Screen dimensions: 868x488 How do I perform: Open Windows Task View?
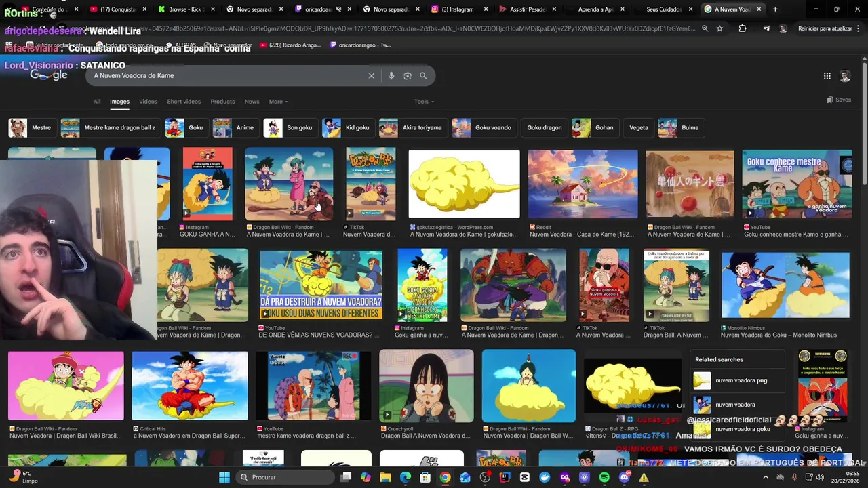tap(346, 477)
